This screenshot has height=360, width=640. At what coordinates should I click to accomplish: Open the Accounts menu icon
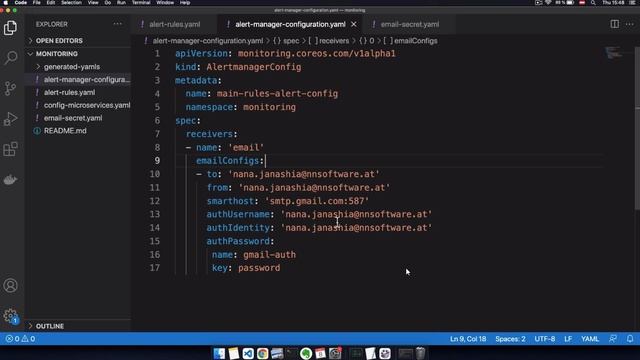[11, 285]
